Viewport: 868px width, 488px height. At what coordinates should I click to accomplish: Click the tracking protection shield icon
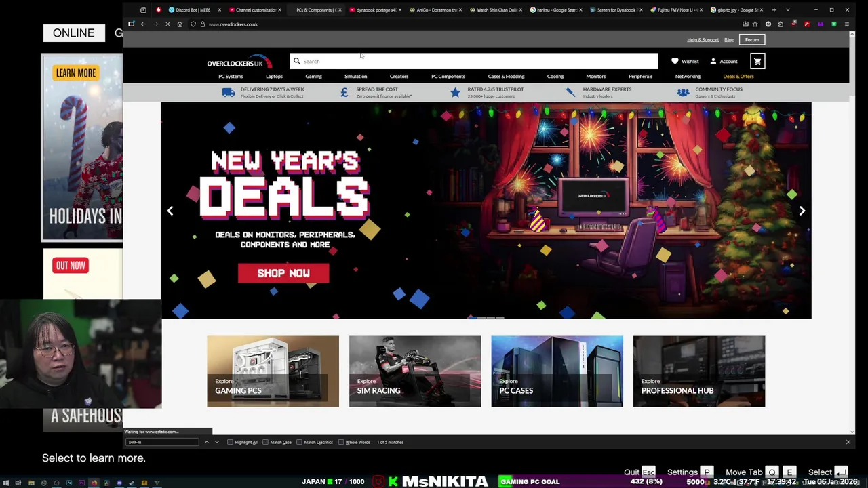click(x=193, y=24)
